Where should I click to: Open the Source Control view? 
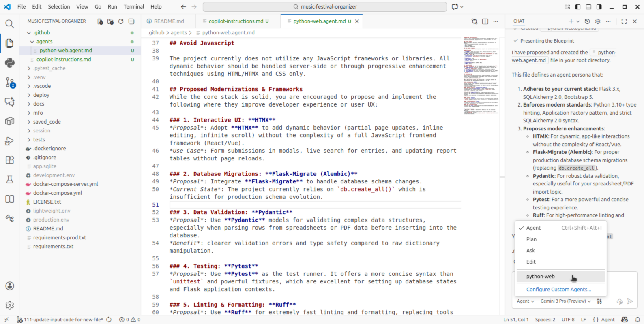(10, 83)
